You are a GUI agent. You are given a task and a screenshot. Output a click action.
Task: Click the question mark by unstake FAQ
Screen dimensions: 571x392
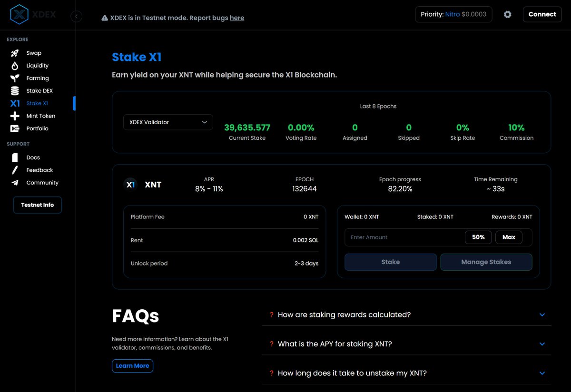(x=272, y=373)
